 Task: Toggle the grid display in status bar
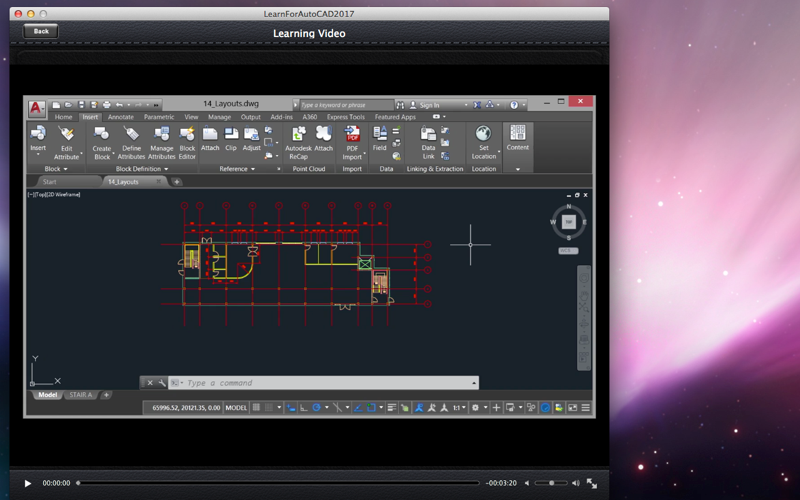257,408
